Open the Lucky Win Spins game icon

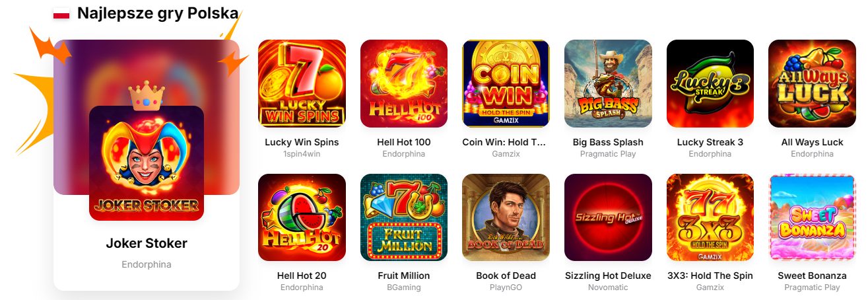pos(302,83)
